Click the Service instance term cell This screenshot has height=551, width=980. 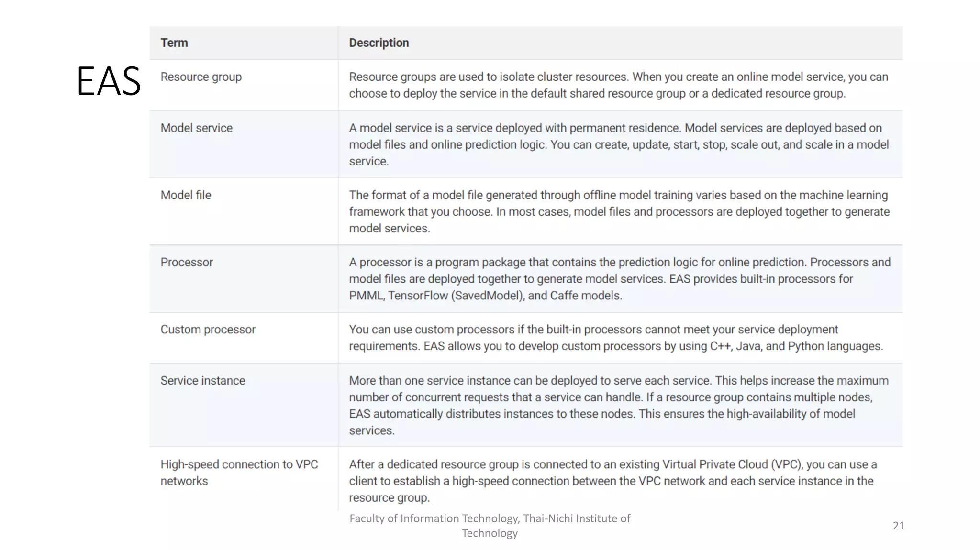point(202,381)
